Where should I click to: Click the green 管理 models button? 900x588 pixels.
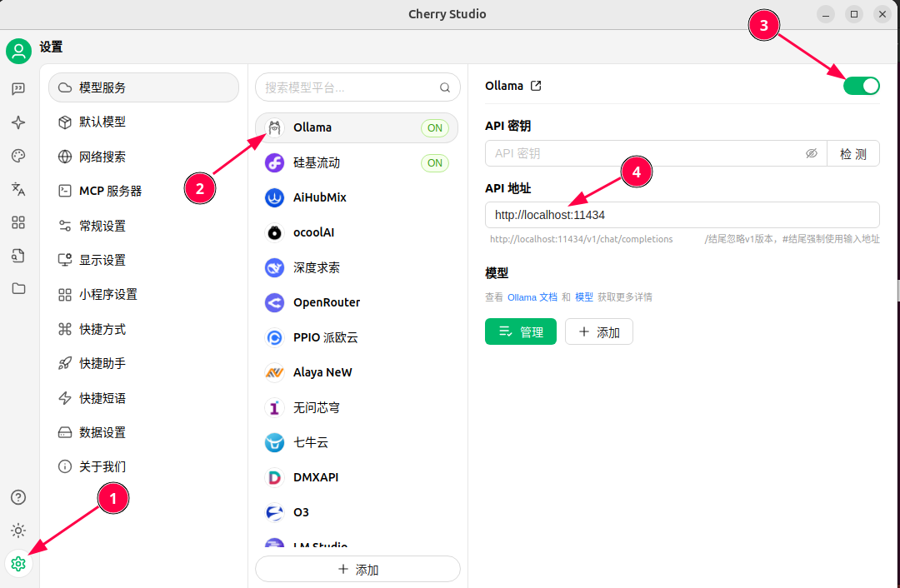click(x=521, y=331)
